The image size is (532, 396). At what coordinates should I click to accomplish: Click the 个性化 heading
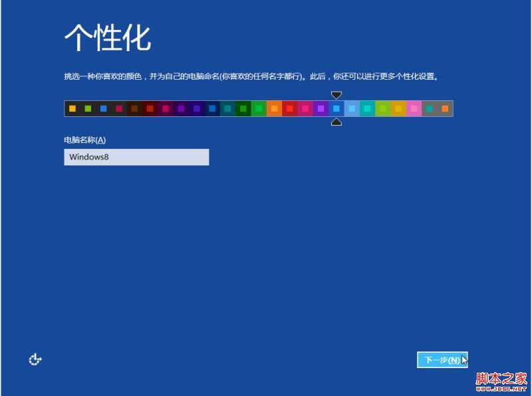(x=108, y=37)
